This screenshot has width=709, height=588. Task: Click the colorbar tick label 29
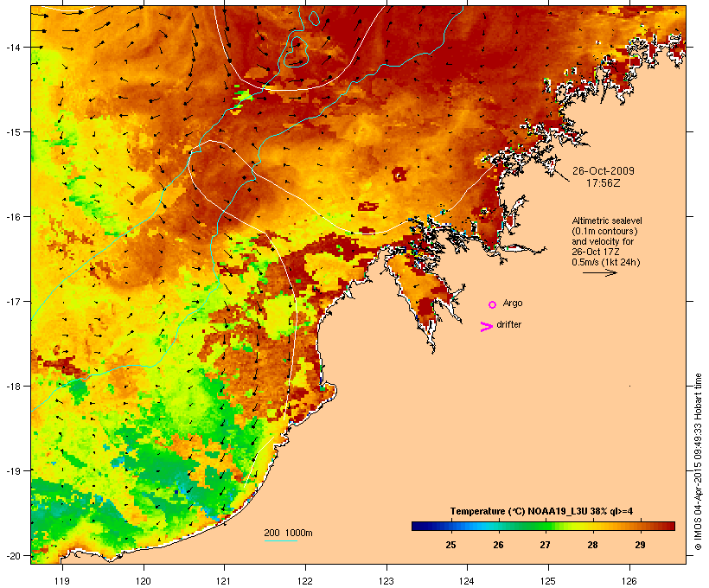(x=640, y=545)
